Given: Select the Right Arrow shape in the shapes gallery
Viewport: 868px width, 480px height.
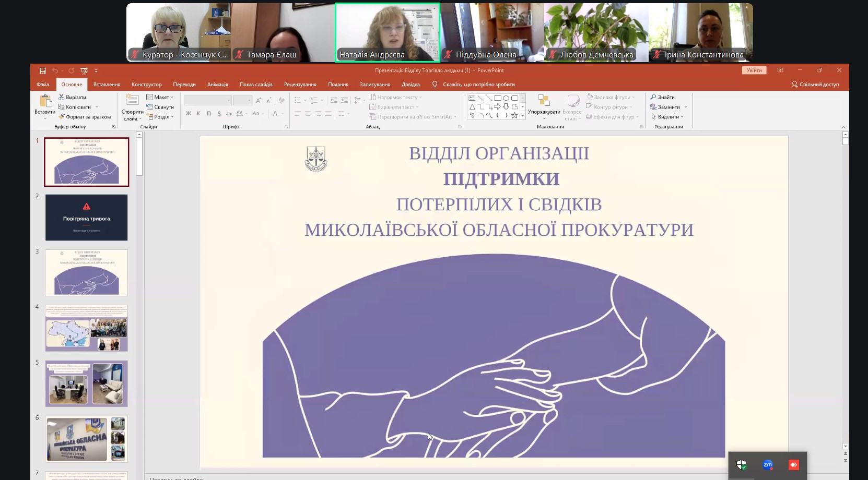Looking at the screenshot, I should pos(498,106).
